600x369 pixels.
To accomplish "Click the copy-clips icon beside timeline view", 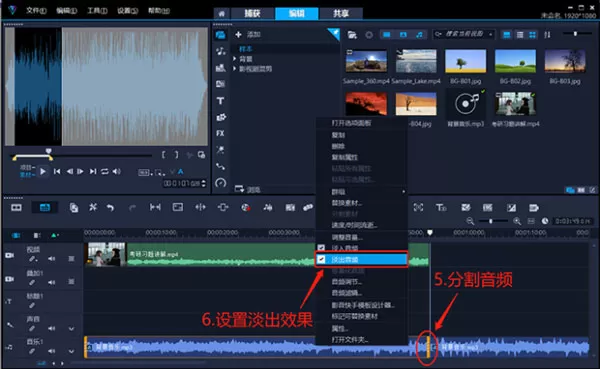I will point(73,207).
